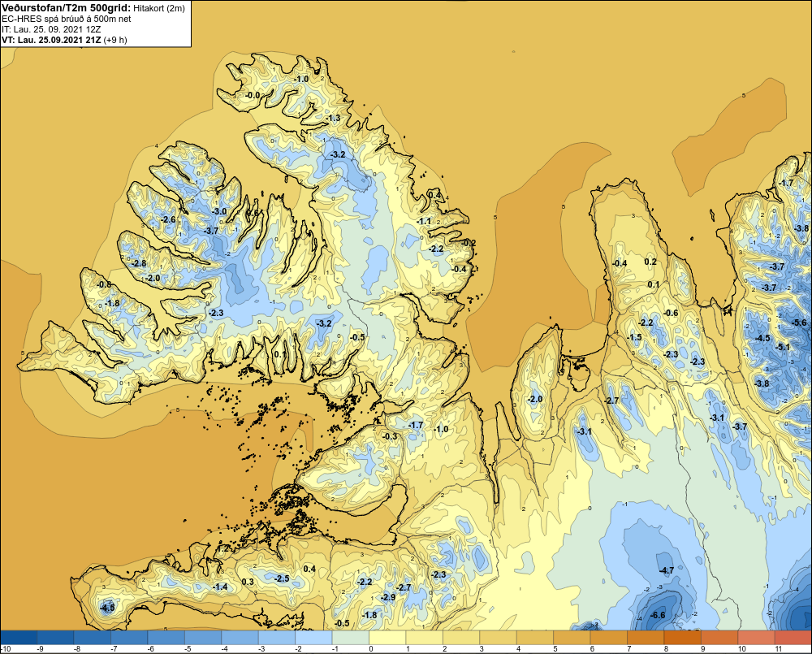Click the '-4.7' temperature value
This screenshot has height=654, width=812.
[666, 570]
